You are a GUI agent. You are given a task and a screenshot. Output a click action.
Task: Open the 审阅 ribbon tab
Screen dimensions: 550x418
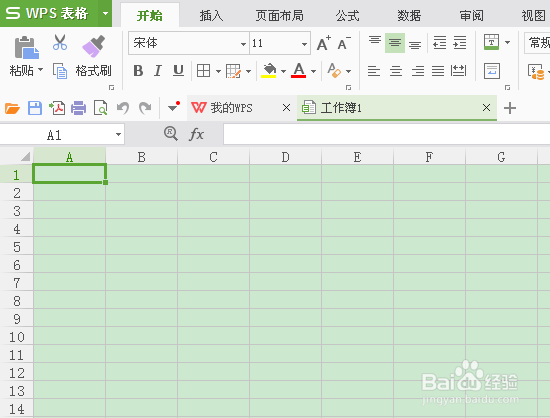tap(471, 15)
